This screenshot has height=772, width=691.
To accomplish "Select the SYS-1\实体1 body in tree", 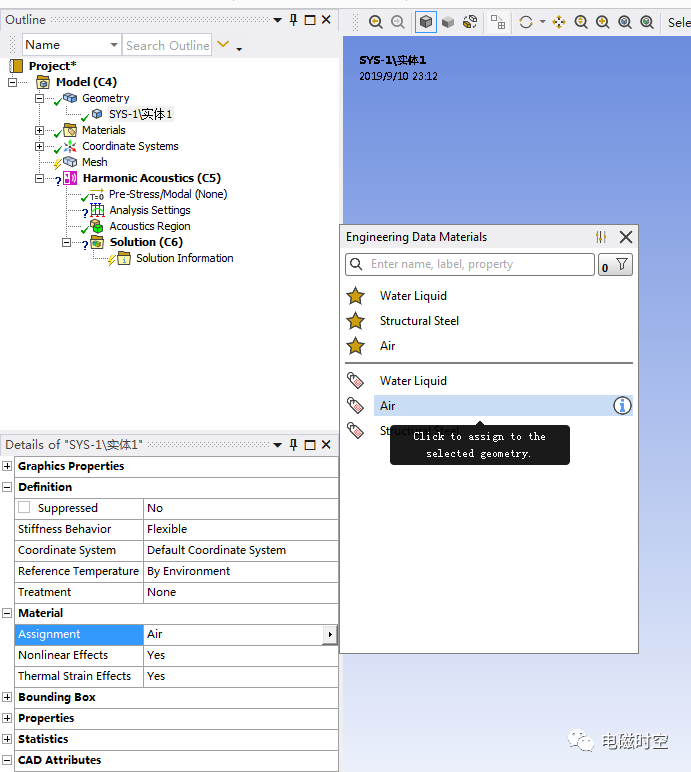I will pyautogui.click(x=140, y=114).
